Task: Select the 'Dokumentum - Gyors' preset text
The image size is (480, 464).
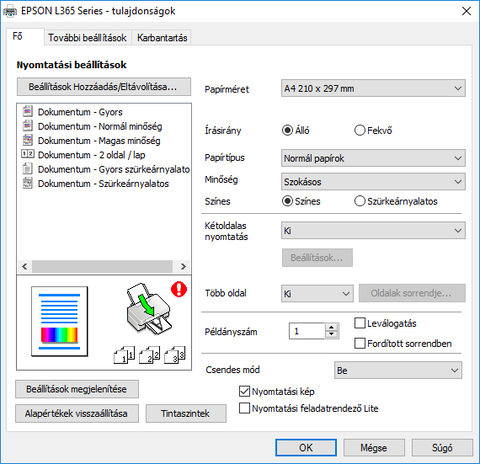Action: click(80, 112)
